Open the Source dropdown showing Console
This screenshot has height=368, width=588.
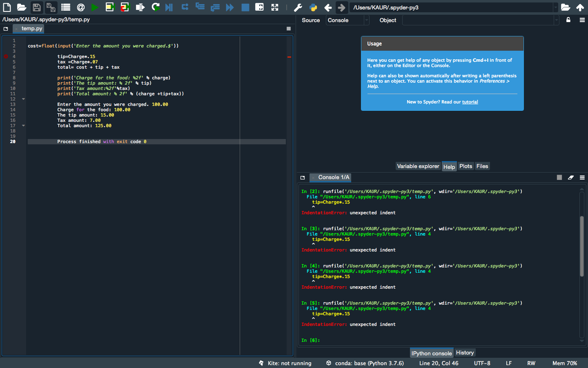[347, 20]
